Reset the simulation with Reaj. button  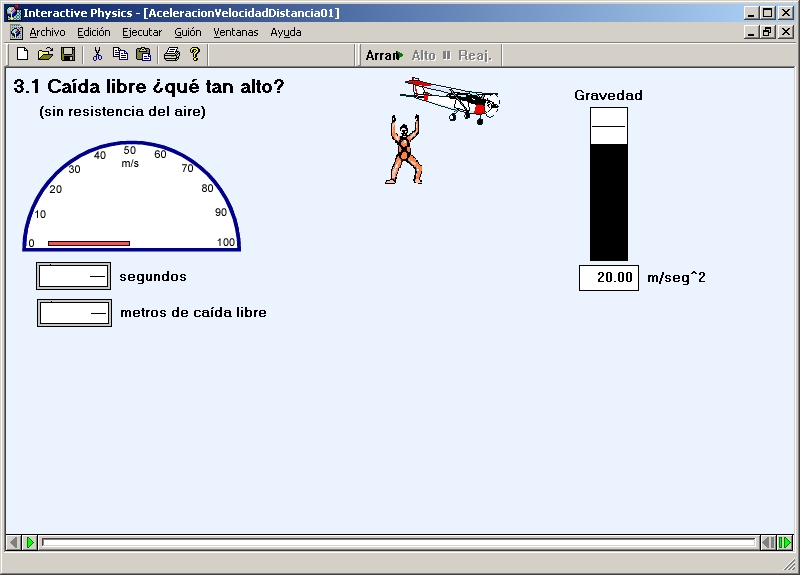coord(474,55)
